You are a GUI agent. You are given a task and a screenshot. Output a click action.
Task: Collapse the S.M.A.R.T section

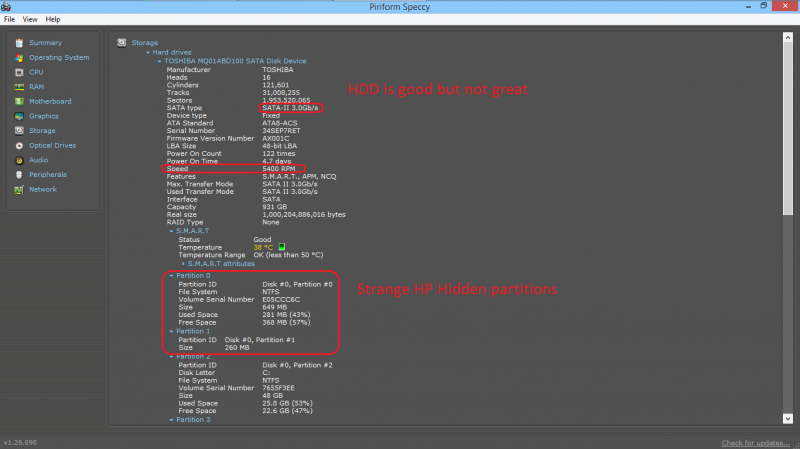[171, 231]
